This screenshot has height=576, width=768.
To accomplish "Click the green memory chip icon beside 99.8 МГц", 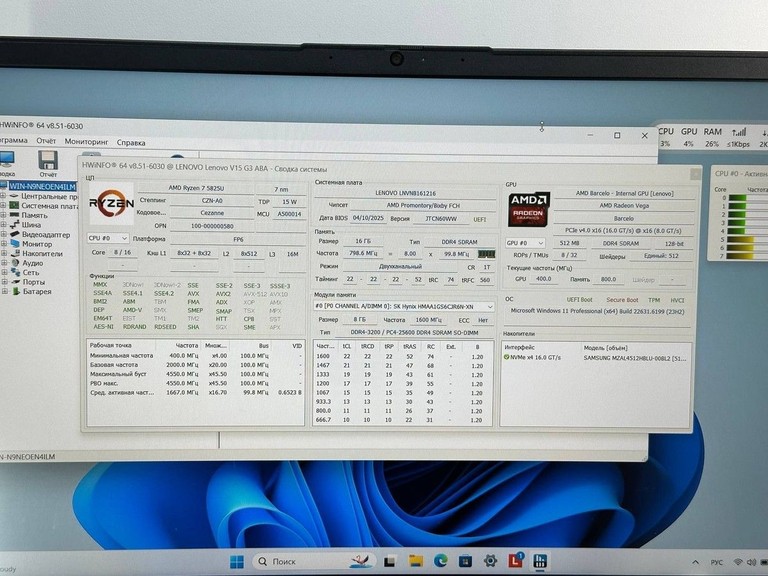I will [x=486, y=254].
